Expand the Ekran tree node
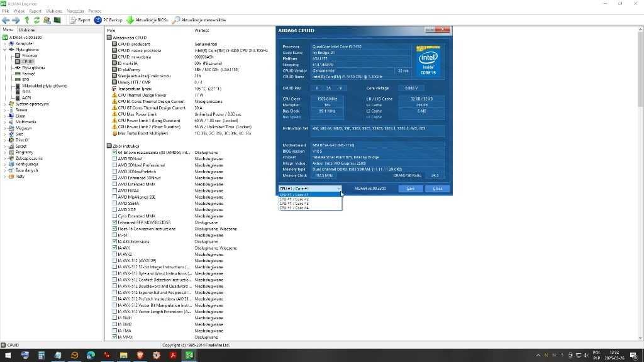Image resolution: width=644 pixels, height=362 pixels. pyautogui.click(x=5, y=116)
